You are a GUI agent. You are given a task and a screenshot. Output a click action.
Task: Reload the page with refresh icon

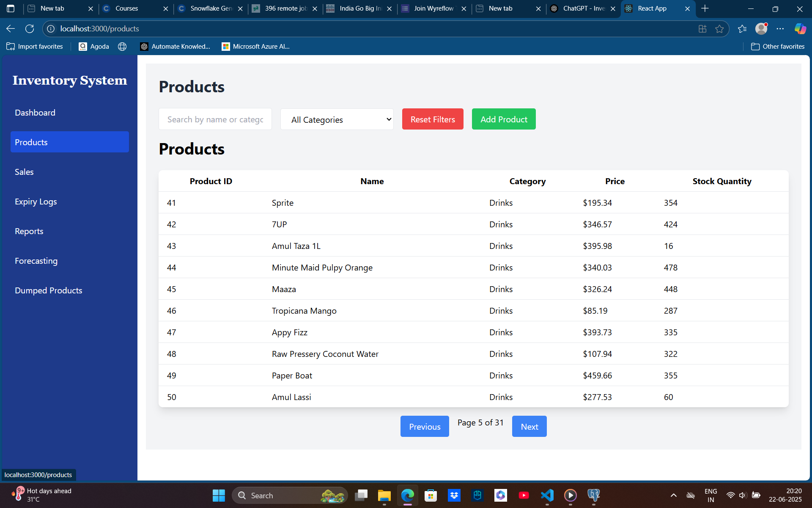[30, 29]
